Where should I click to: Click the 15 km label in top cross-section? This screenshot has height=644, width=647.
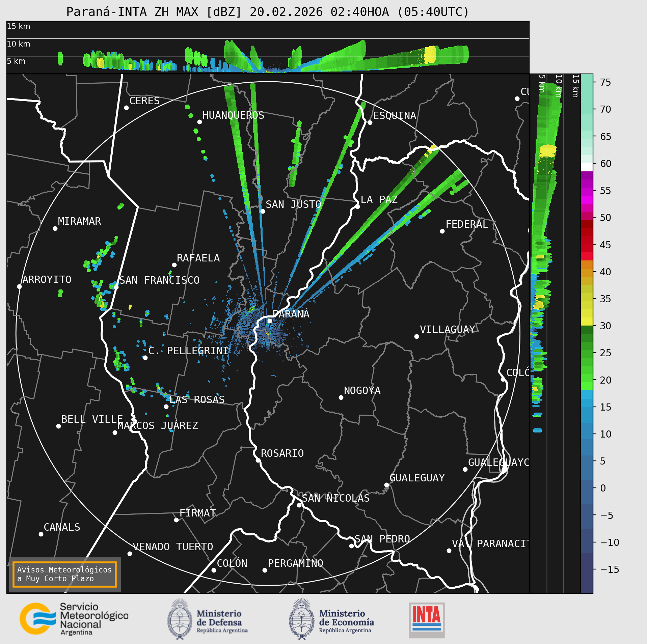(x=19, y=26)
